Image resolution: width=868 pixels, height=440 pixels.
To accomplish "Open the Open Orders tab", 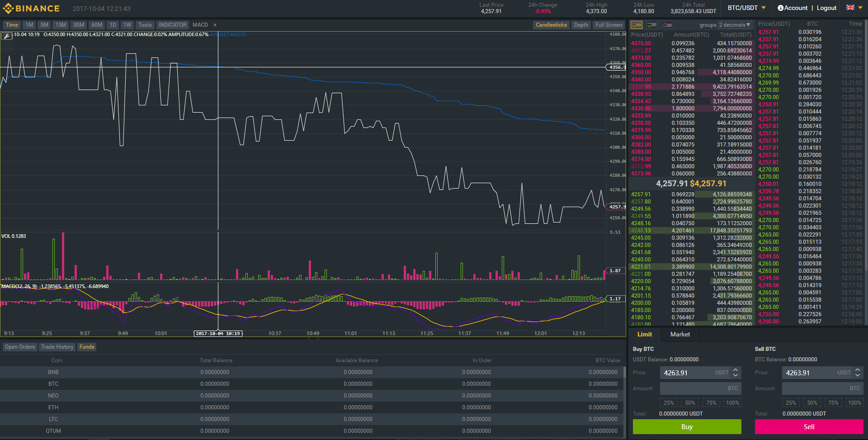I will [x=20, y=347].
